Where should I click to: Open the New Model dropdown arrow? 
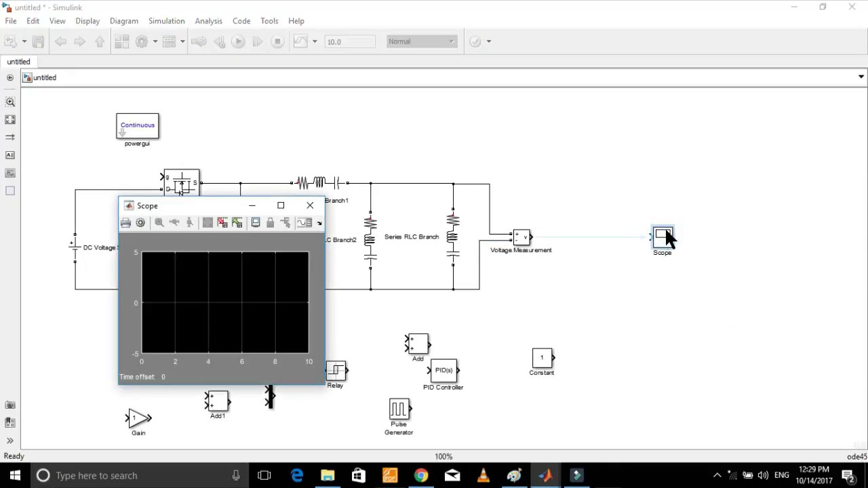tap(24, 41)
